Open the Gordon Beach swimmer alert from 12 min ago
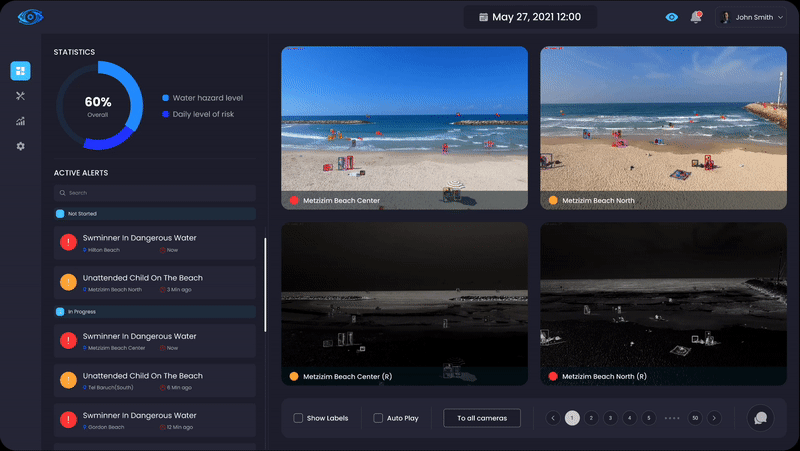The height and width of the screenshot is (451, 800). coord(155,420)
